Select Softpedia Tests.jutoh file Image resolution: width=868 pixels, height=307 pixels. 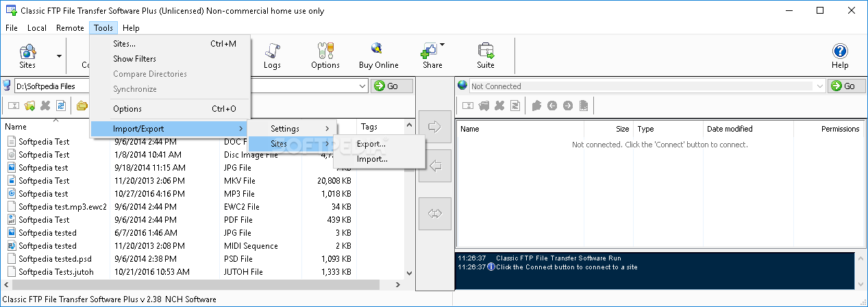pyautogui.click(x=56, y=271)
